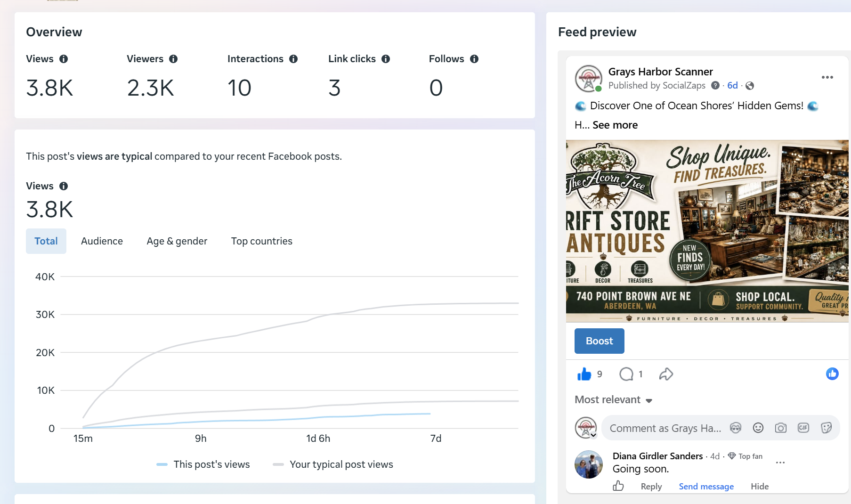The height and width of the screenshot is (504, 851).
Task: Click the info icon beside chart Views
Action: tap(64, 186)
